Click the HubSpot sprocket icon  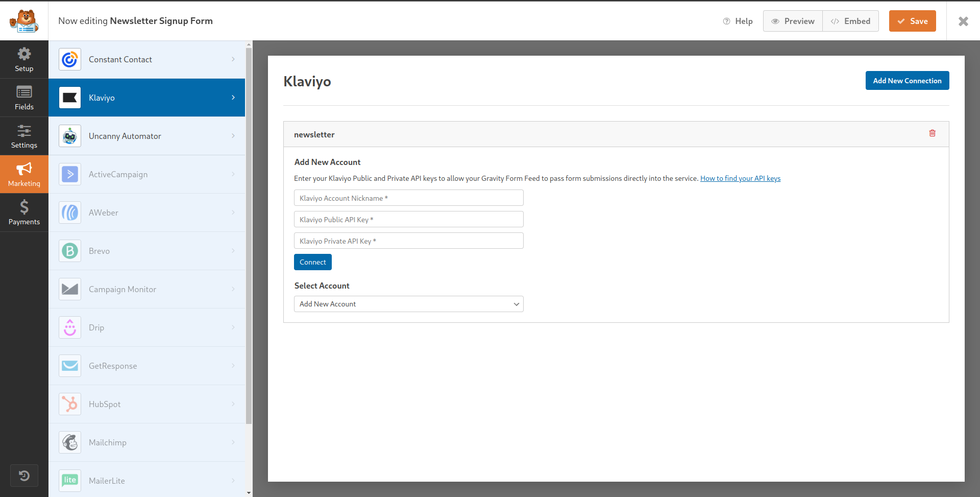pyautogui.click(x=70, y=404)
